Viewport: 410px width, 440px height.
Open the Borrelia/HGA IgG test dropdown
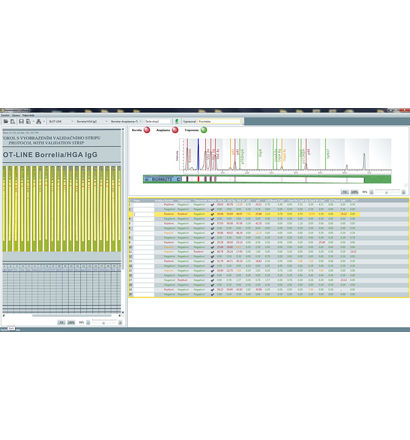[92, 122]
